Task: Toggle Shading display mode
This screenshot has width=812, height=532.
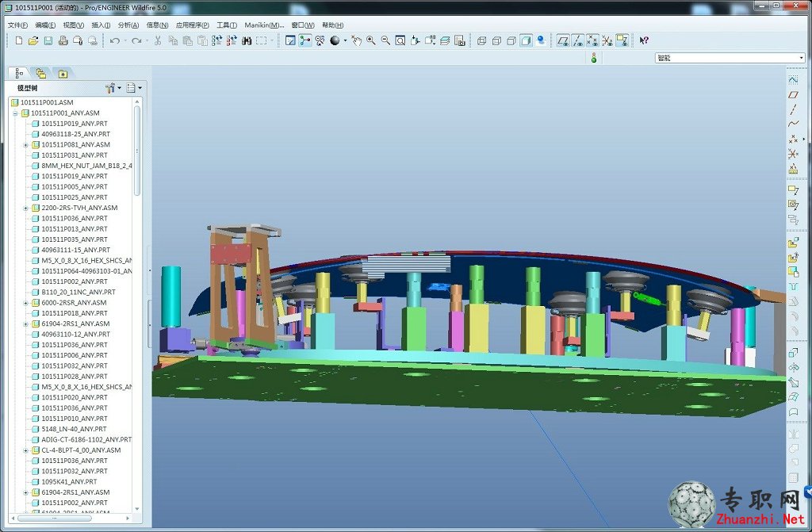Action: pos(527,40)
